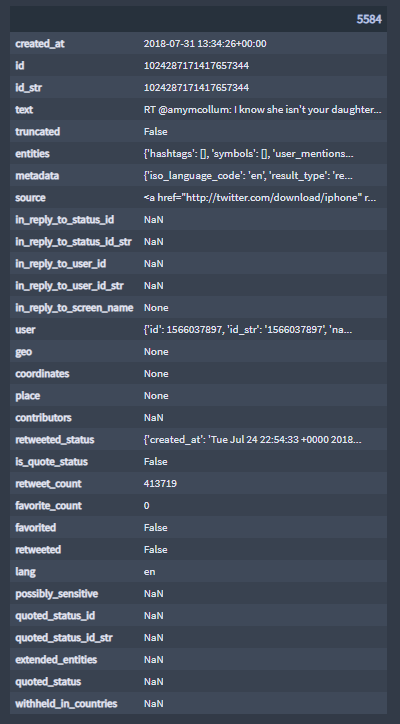400x724 pixels.
Task: Select the entities hashtags dictionary value
Action: coord(248,154)
